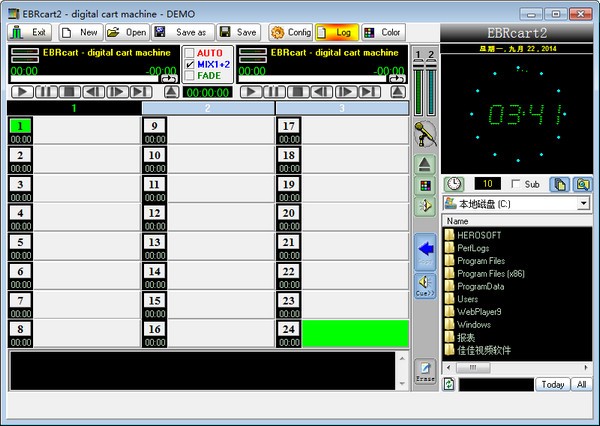
Task: Click the copy files icon beside Sub
Action: [x=559, y=184]
